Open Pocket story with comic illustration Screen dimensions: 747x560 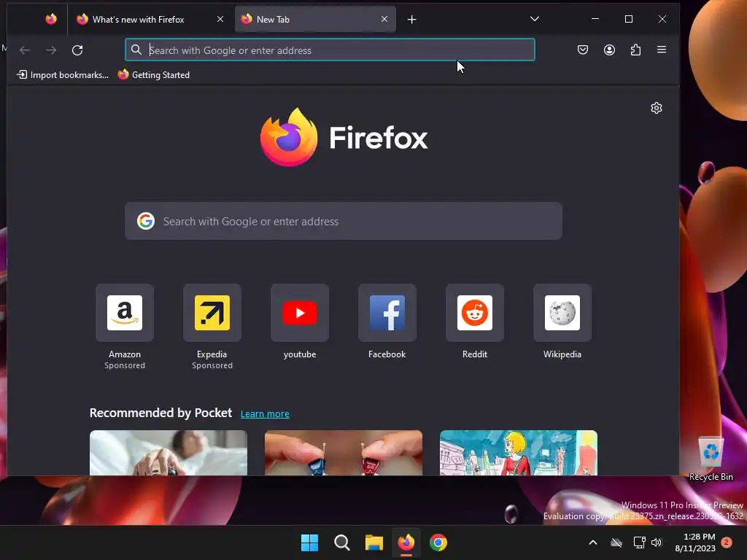point(519,453)
